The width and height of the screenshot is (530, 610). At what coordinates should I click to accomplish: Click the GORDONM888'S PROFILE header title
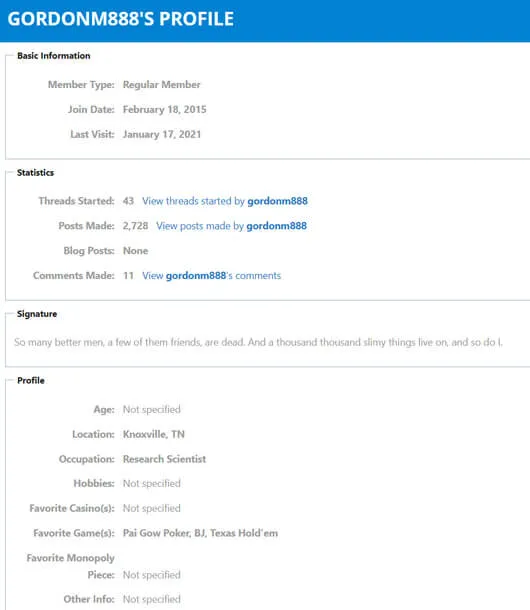(x=121, y=19)
